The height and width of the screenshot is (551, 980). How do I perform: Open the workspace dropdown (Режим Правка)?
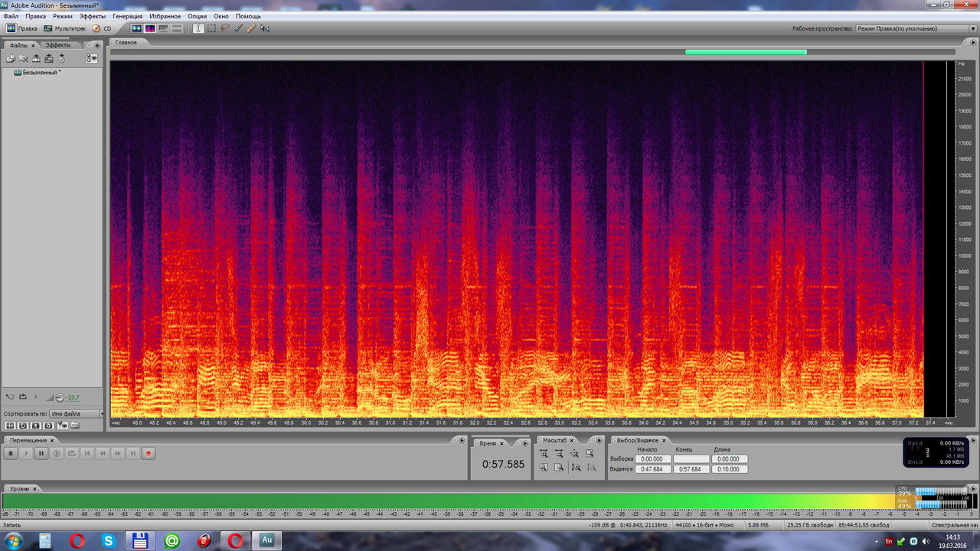click(x=916, y=28)
